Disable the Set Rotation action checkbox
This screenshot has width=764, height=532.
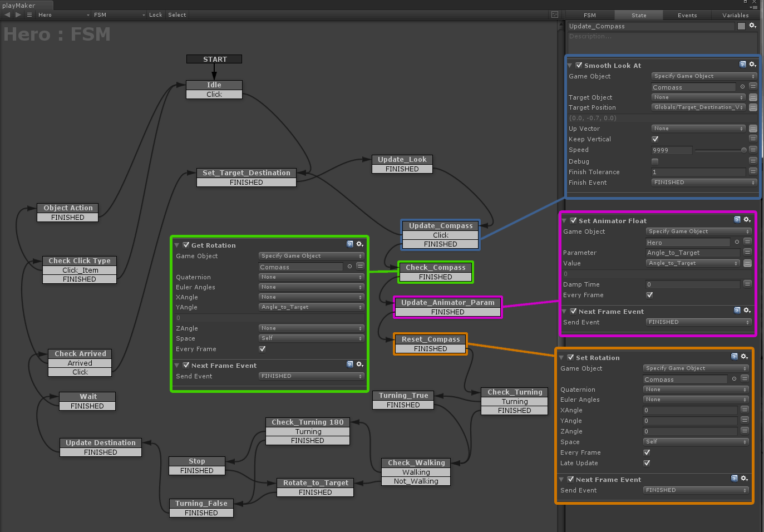(x=570, y=357)
